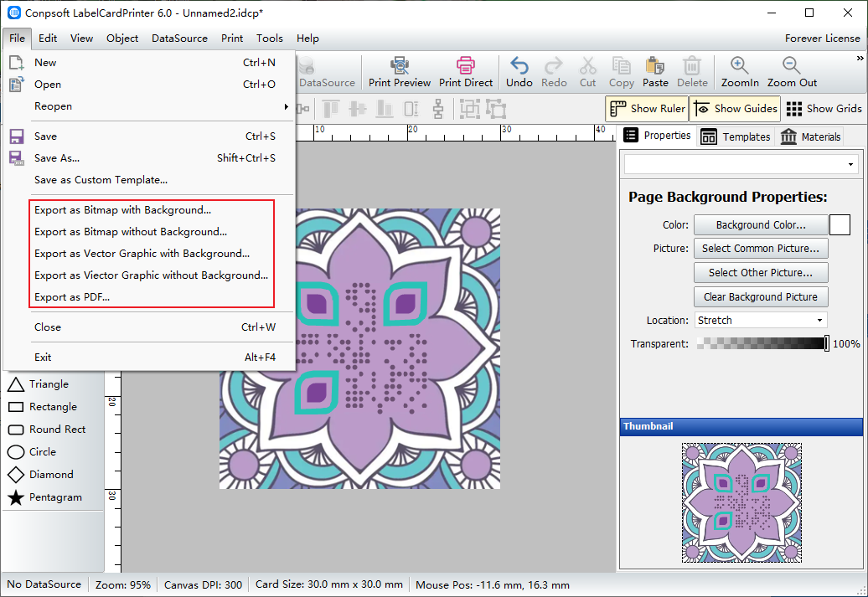868x597 pixels.
Task: Click the New document icon in File menu
Action: (17, 63)
